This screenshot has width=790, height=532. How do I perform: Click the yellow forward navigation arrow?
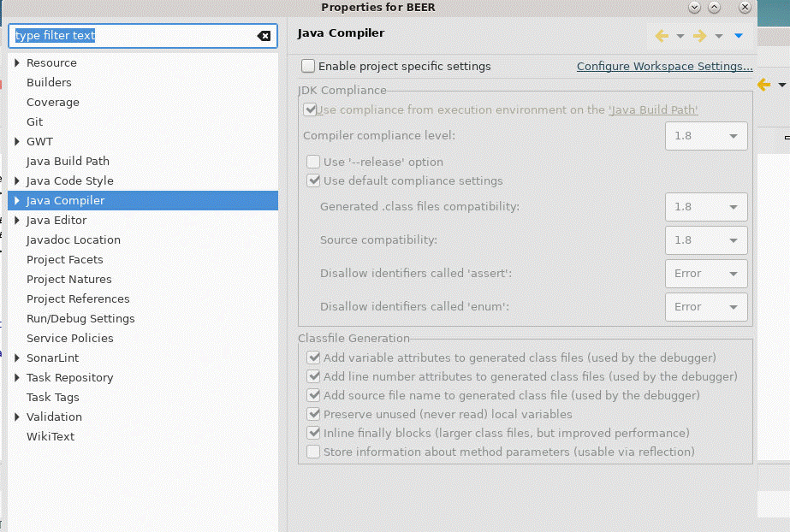point(699,35)
